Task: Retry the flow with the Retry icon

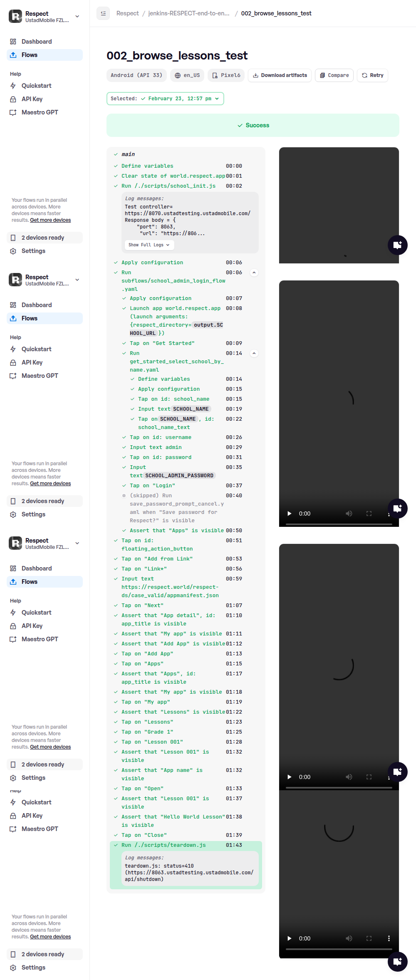Action: pyautogui.click(x=364, y=75)
